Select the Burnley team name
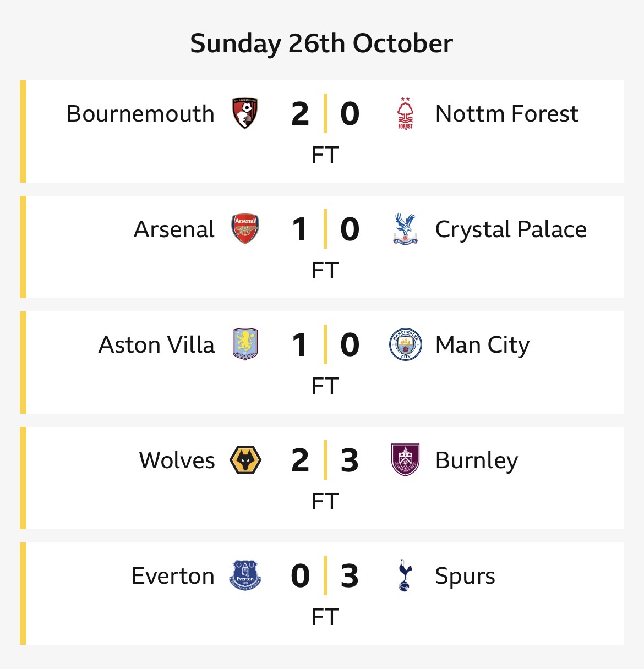The height and width of the screenshot is (669, 644). [x=476, y=460]
